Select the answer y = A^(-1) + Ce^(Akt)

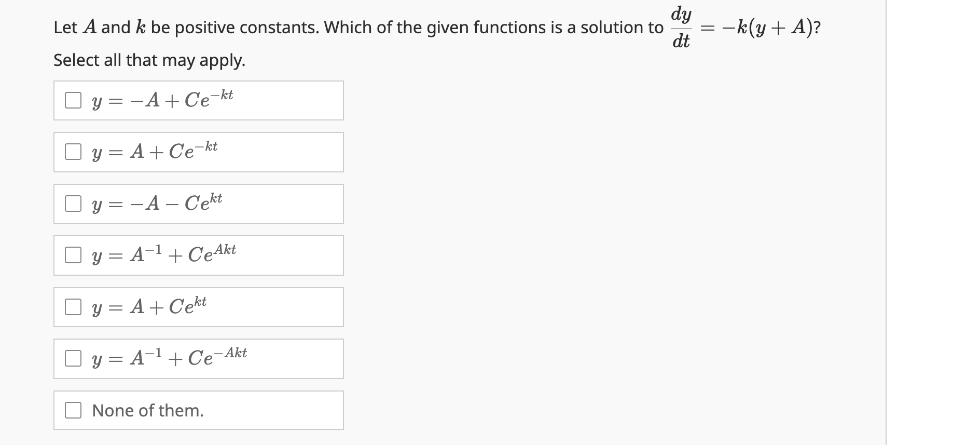pos(73,255)
